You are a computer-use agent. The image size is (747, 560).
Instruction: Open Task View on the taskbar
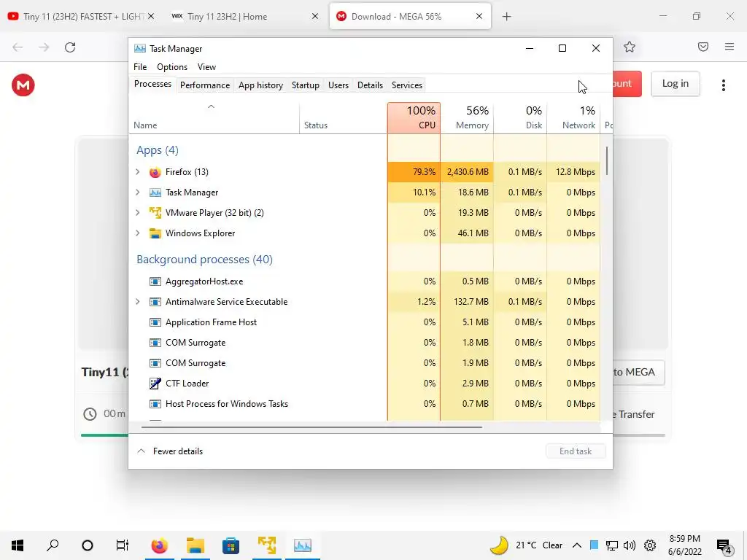tap(123, 545)
